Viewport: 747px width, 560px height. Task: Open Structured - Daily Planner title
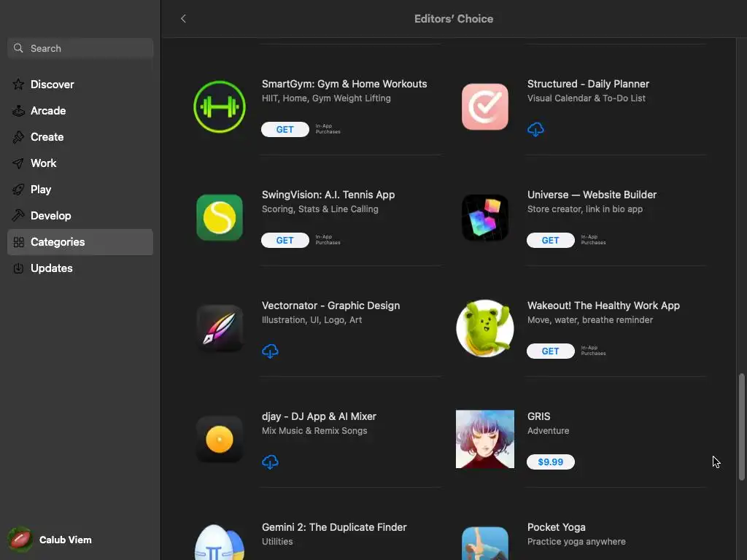pyautogui.click(x=588, y=84)
